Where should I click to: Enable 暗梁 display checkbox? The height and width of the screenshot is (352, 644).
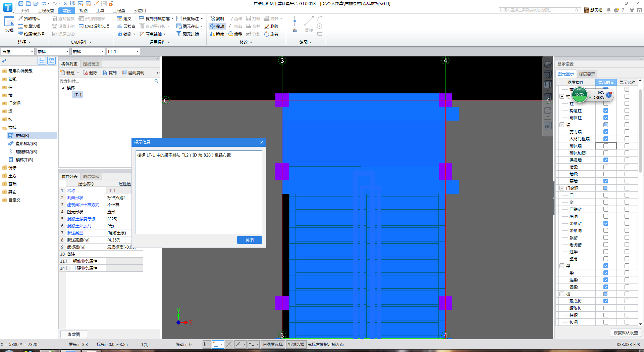[x=606, y=167]
